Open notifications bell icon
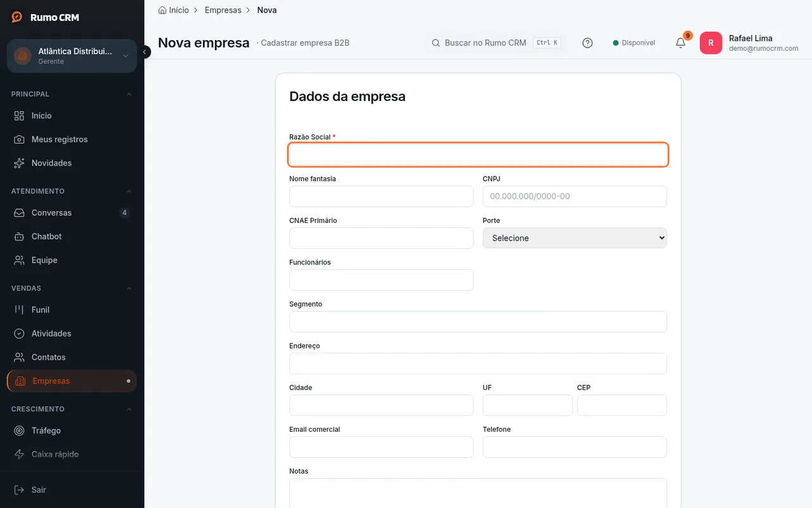 click(681, 43)
